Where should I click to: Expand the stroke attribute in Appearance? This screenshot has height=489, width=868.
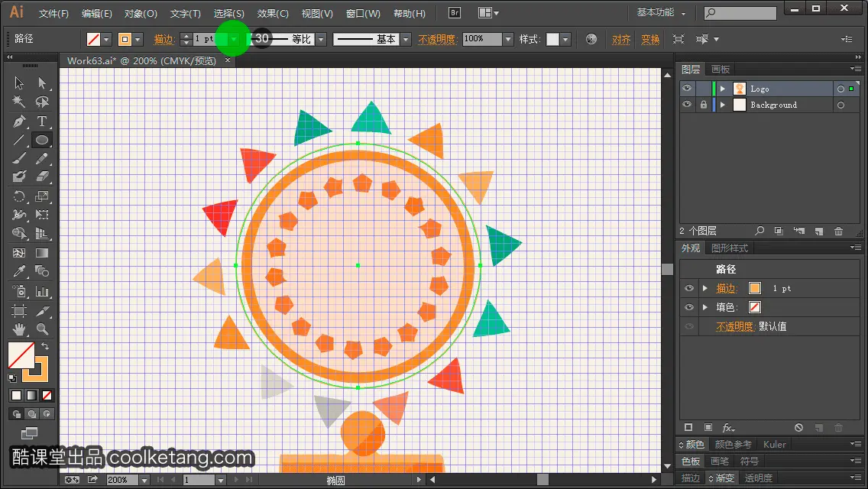click(x=705, y=288)
